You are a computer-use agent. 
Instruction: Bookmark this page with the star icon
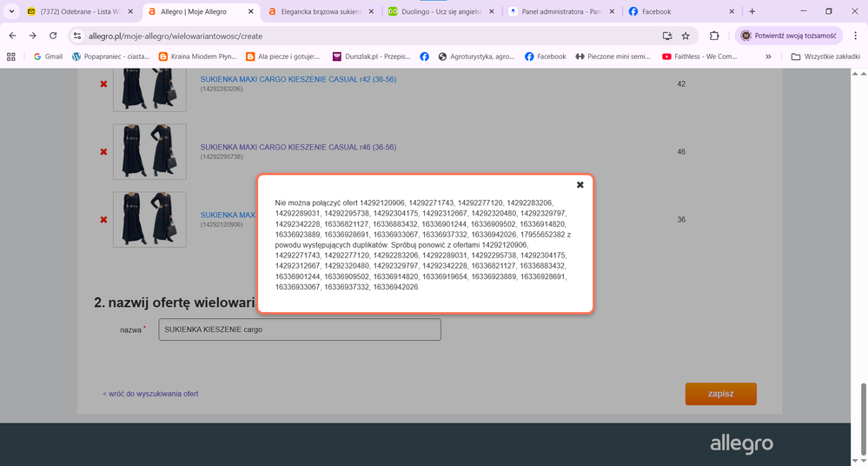tap(686, 36)
